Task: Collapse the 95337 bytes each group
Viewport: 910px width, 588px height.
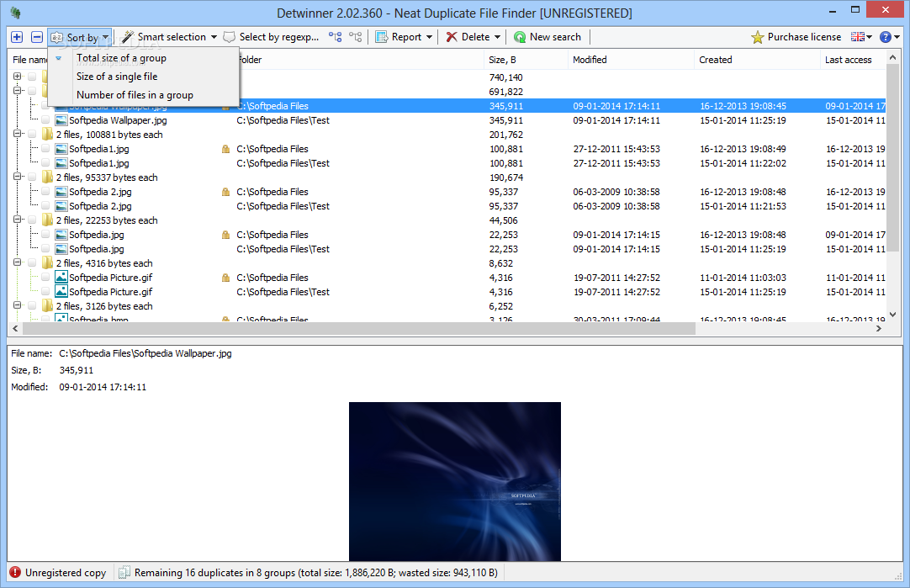Action: pos(18,177)
